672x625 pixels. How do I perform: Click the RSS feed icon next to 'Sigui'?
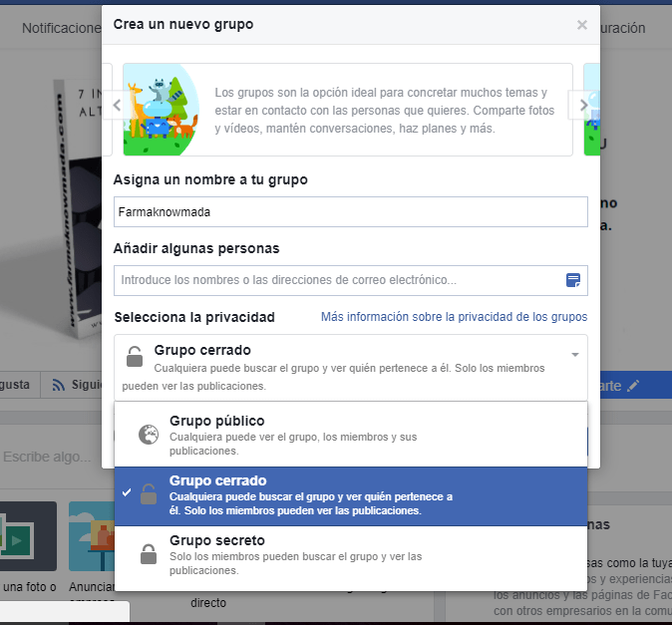pyautogui.click(x=58, y=385)
